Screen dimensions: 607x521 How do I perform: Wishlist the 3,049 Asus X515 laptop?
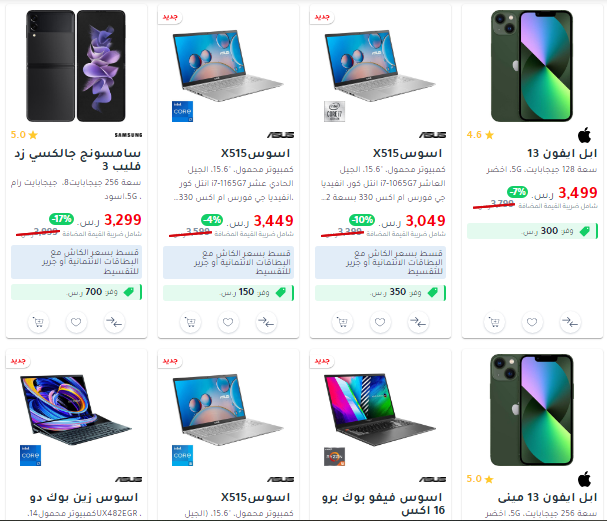click(380, 322)
